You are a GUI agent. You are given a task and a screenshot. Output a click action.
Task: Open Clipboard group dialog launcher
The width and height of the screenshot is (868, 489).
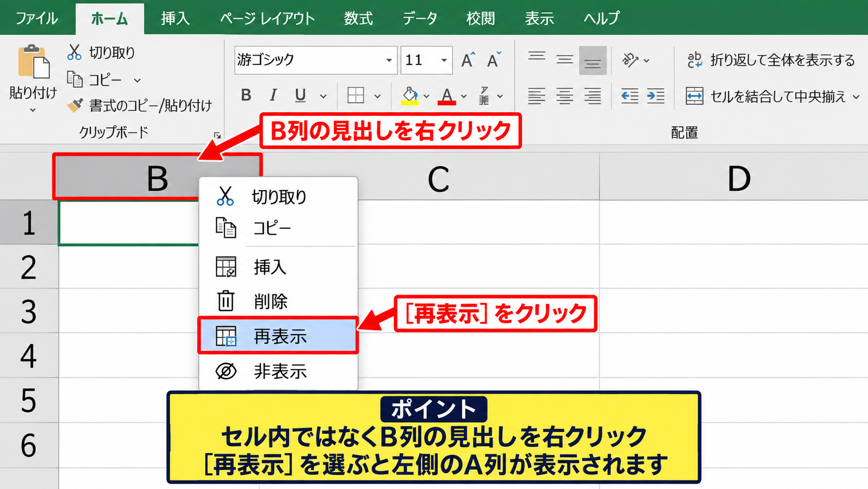click(217, 136)
